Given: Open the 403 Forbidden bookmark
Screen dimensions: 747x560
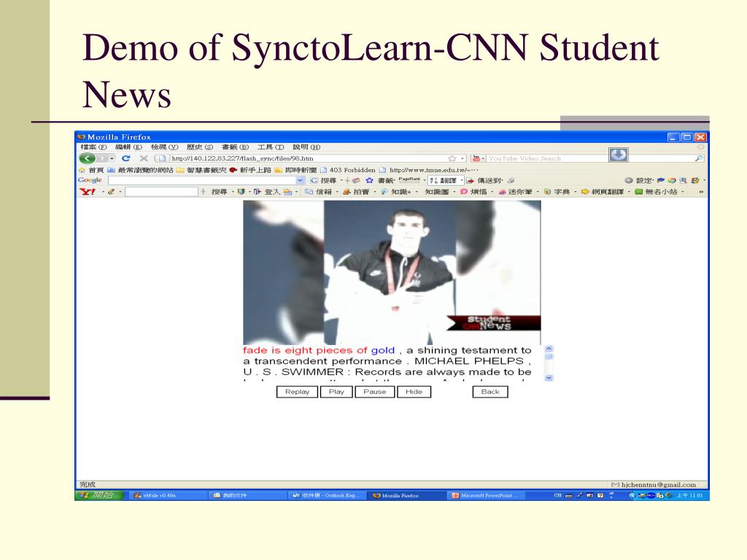Looking at the screenshot, I should click(x=348, y=170).
